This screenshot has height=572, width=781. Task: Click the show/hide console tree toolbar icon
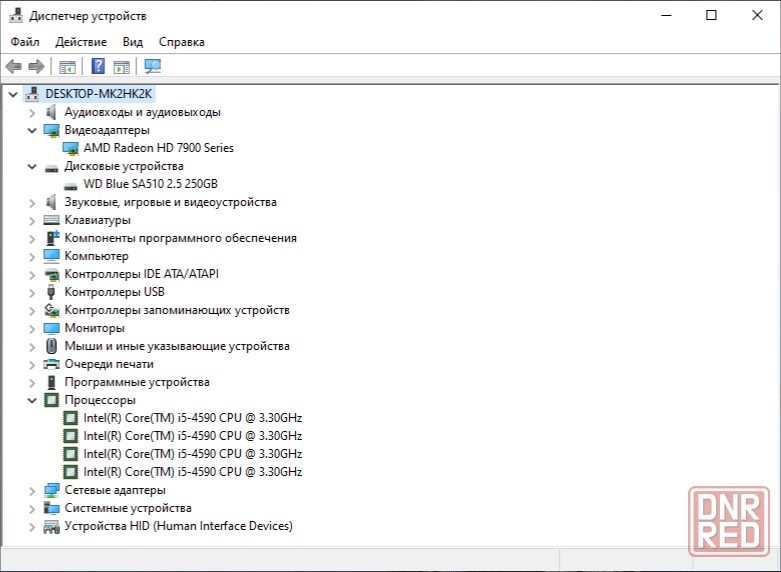(67, 66)
